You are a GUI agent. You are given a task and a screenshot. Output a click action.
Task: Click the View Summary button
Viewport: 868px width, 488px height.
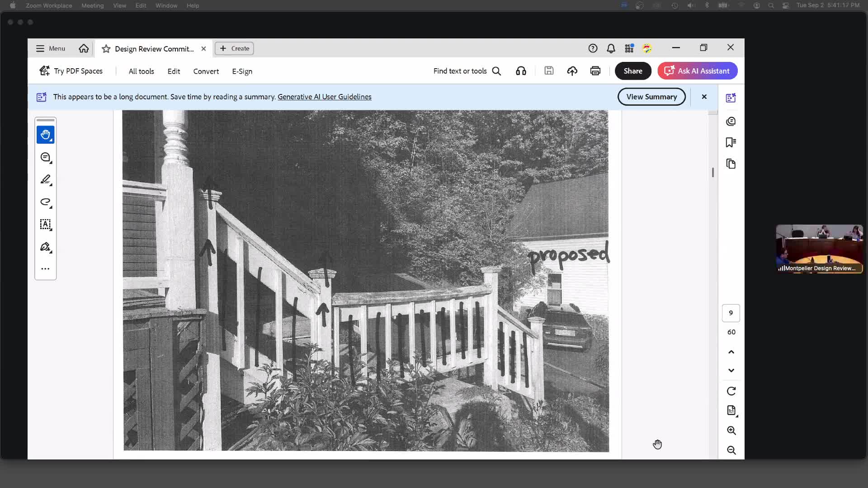651,97
